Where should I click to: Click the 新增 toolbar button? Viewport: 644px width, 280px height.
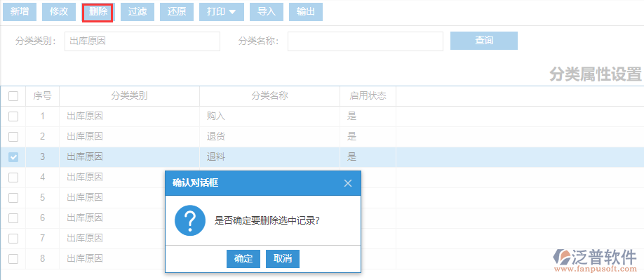pyautogui.click(x=20, y=12)
